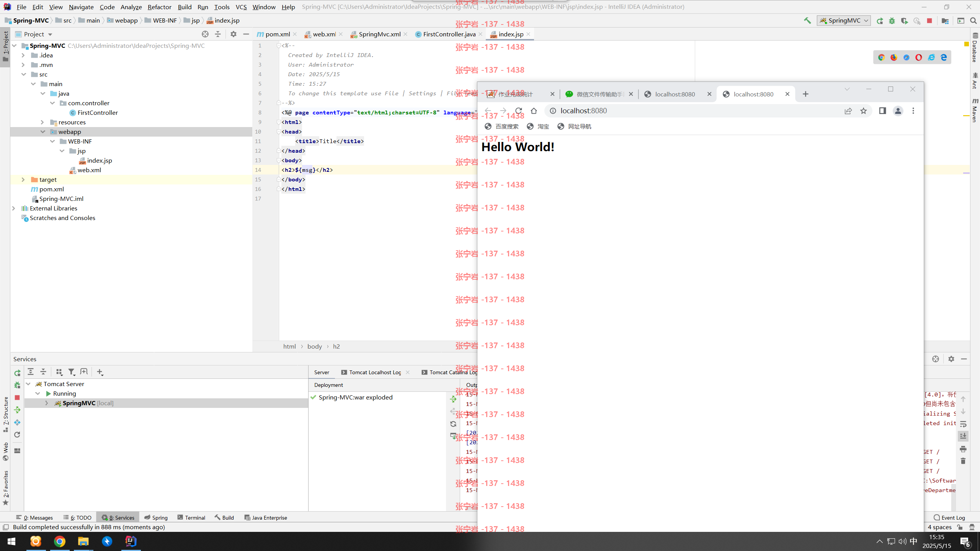
Task: Click the Rerun SpringMVC green icon in toolbar
Action: click(880, 21)
